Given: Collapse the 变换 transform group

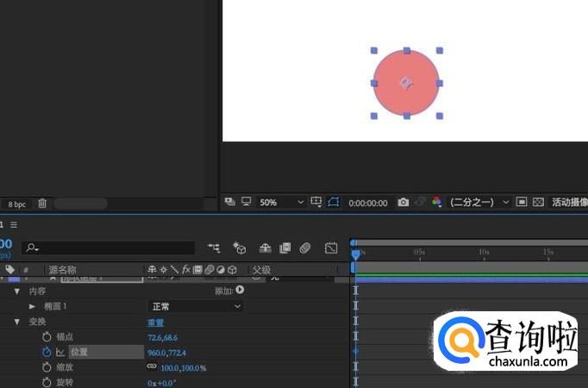Looking at the screenshot, I should click(16, 322).
